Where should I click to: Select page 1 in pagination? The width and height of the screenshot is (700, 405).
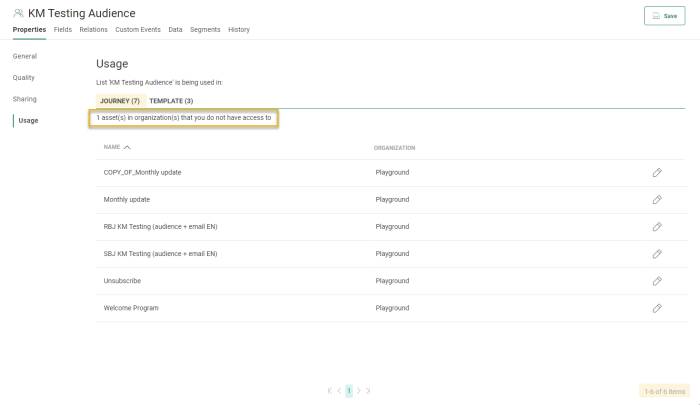click(x=349, y=391)
